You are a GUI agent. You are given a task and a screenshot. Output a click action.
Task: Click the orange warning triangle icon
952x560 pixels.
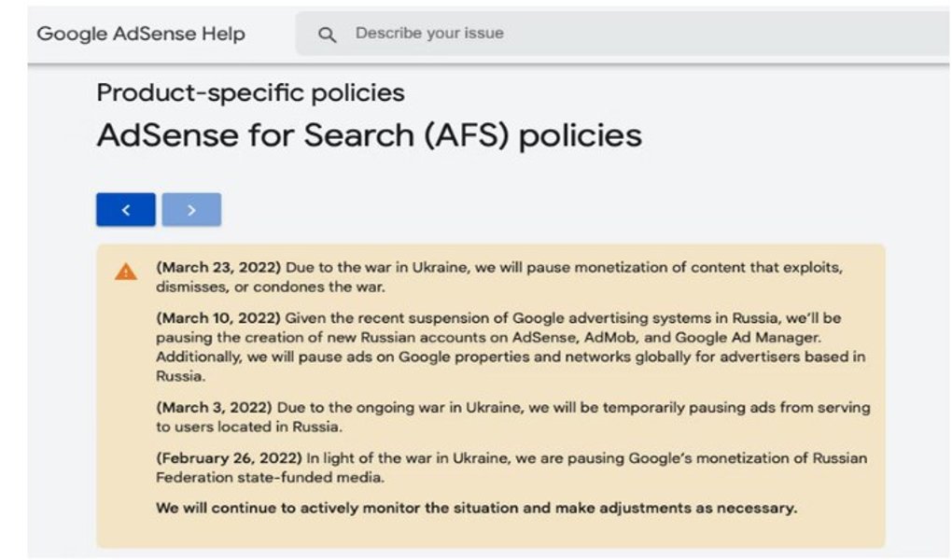click(x=126, y=272)
